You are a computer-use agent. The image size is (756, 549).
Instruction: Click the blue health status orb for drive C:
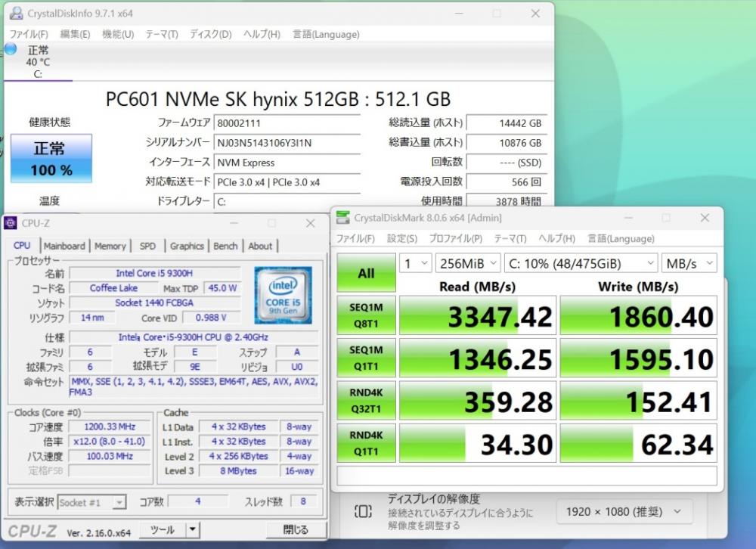point(10,48)
